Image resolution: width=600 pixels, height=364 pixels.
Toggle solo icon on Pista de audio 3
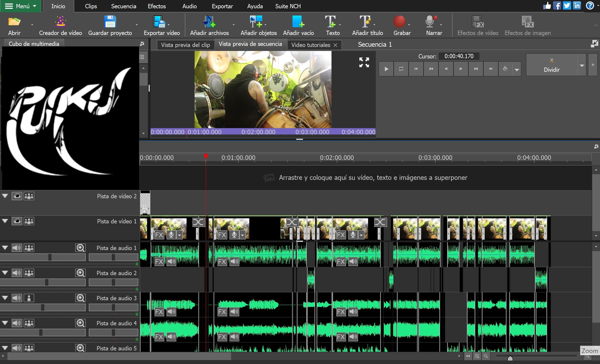point(29,298)
